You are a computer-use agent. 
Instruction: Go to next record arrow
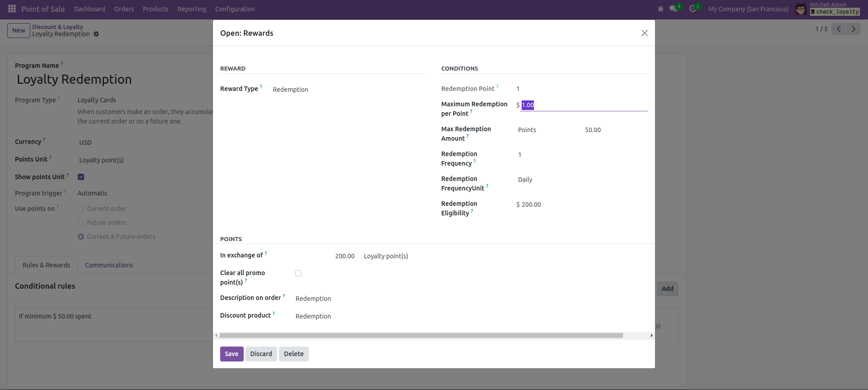[x=853, y=29]
